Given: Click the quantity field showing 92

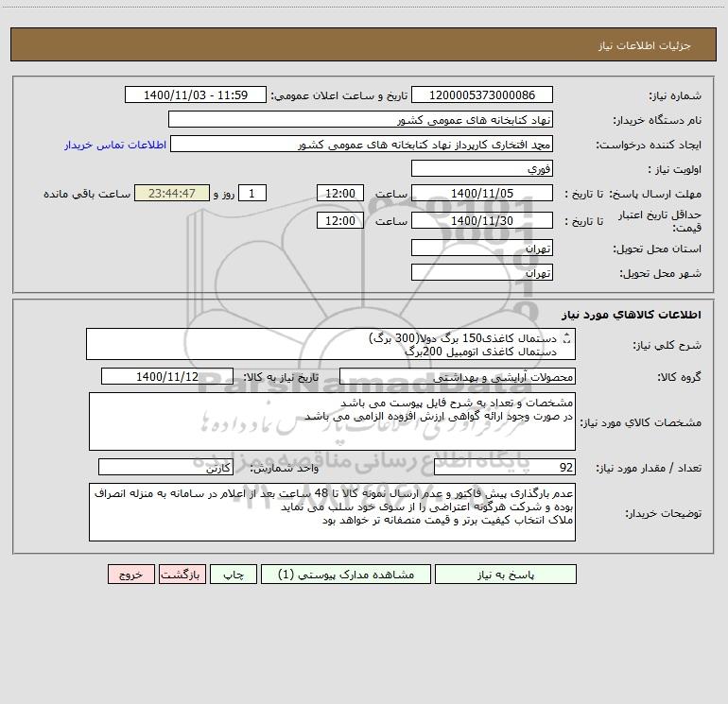Looking at the screenshot, I should [505, 467].
